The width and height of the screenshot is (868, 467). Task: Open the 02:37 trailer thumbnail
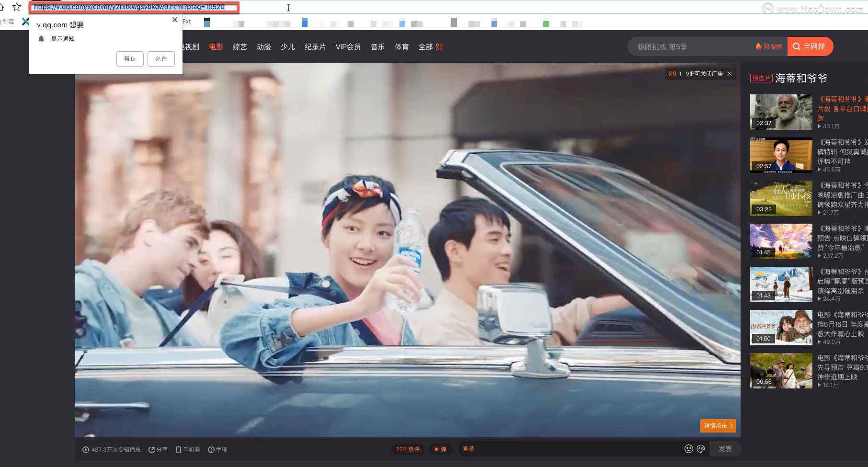pyautogui.click(x=781, y=112)
